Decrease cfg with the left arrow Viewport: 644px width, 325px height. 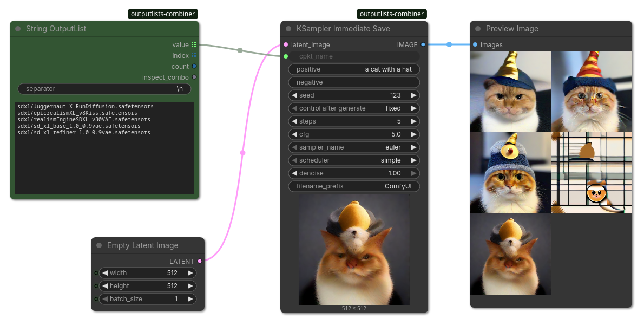pos(294,134)
